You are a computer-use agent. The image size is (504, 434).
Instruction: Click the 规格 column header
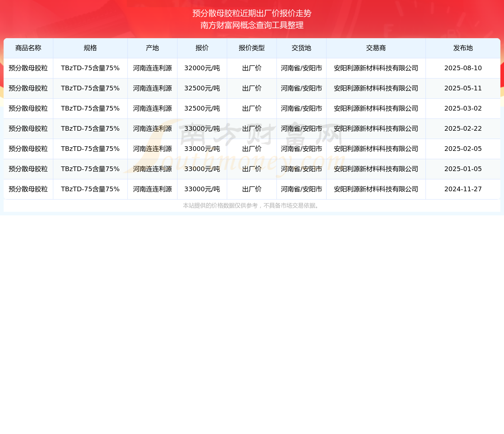coord(90,48)
